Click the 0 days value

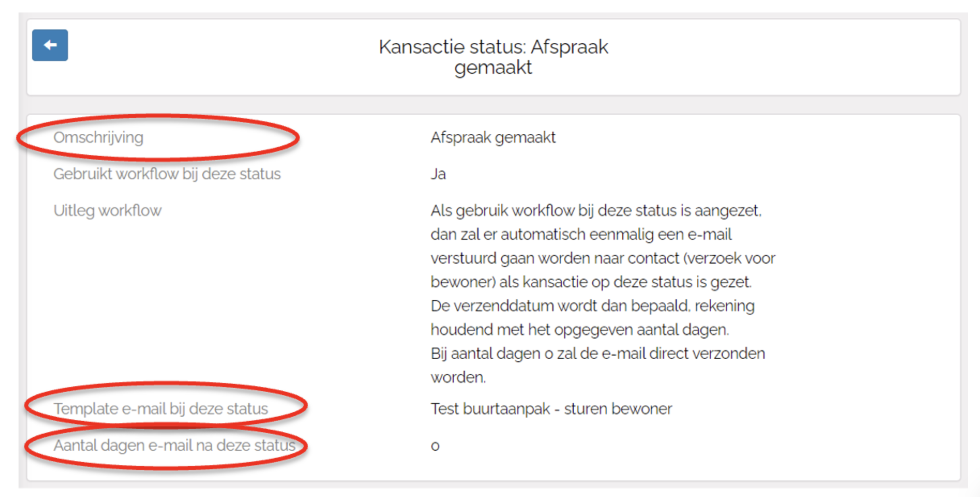click(x=435, y=446)
